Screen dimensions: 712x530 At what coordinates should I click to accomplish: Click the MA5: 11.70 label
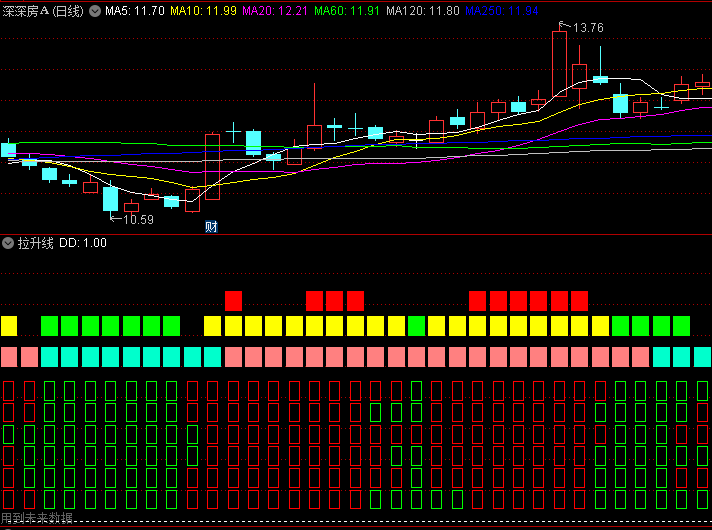[135, 11]
